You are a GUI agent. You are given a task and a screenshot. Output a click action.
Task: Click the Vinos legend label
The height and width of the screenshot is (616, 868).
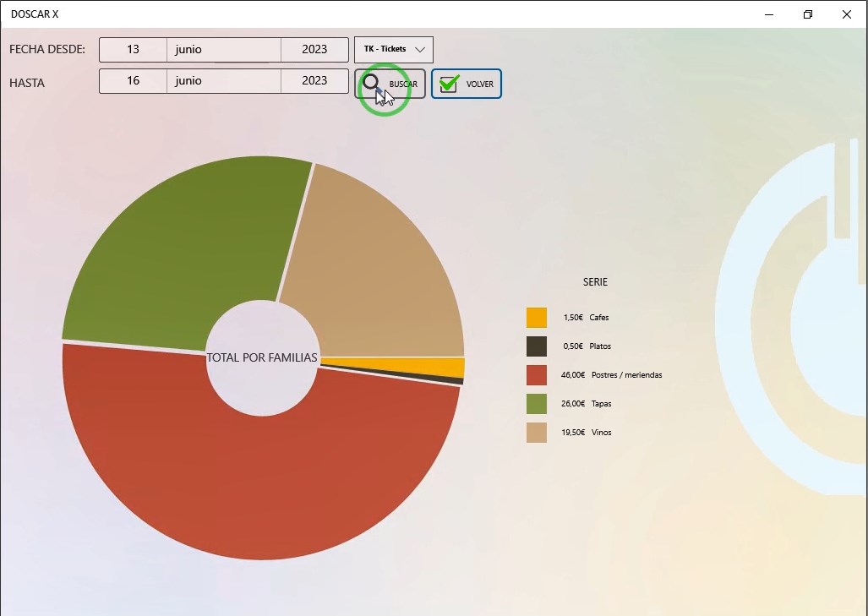tap(601, 433)
